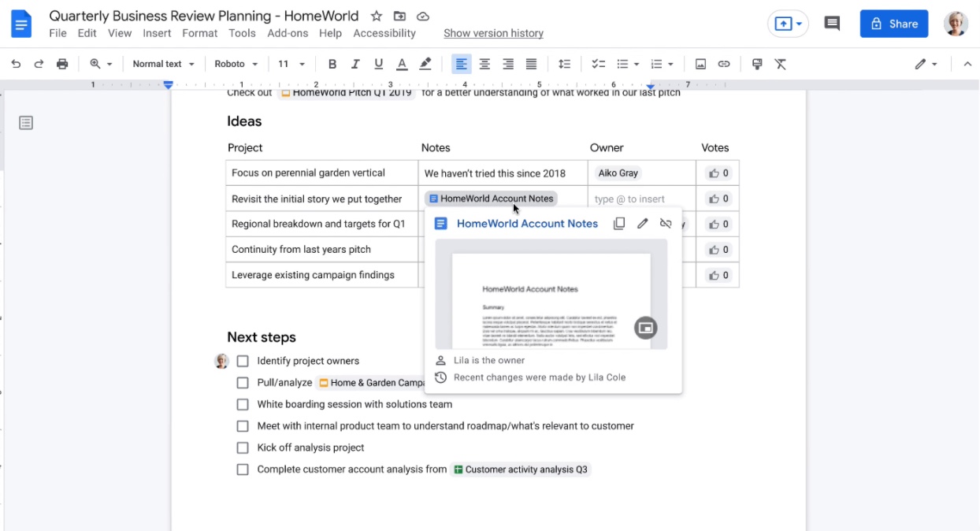
Task: Click Show version history link
Action: click(x=493, y=33)
